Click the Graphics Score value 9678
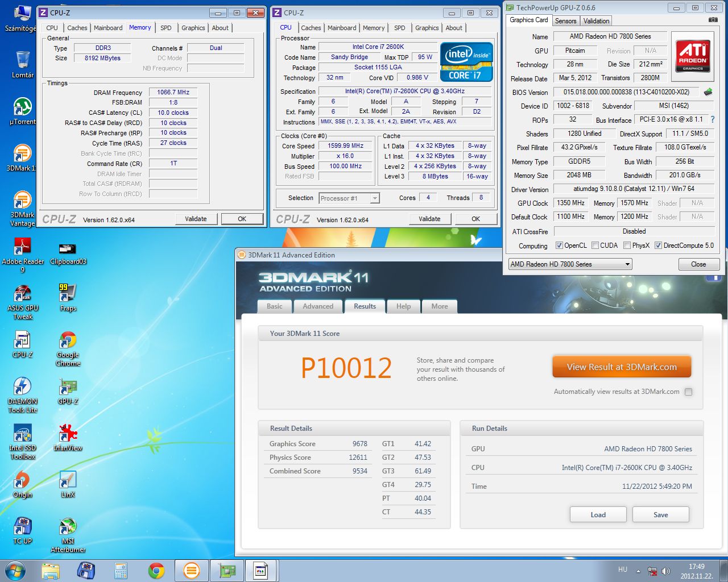This screenshot has height=582, width=728. click(359, 444)
